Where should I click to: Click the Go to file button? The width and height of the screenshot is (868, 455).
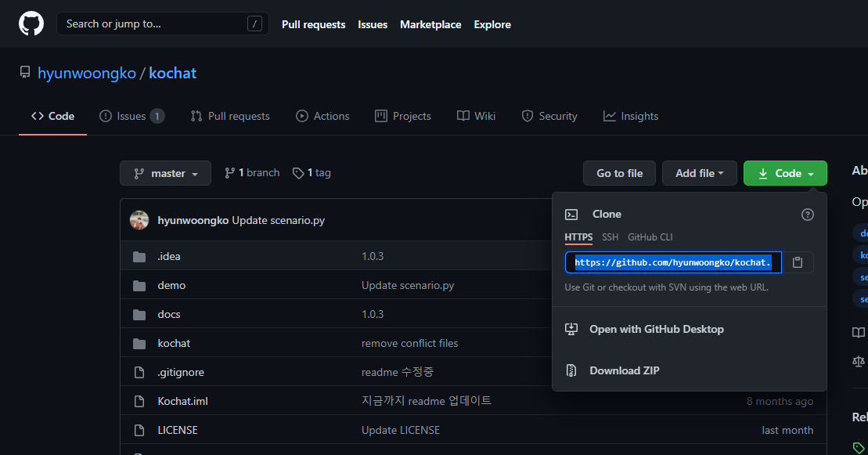(619, 173)
